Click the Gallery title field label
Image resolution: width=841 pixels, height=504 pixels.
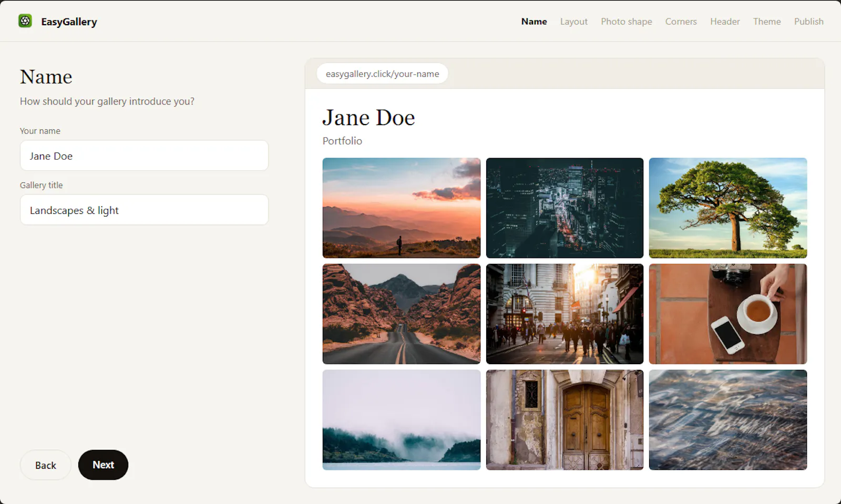point(42,185)
